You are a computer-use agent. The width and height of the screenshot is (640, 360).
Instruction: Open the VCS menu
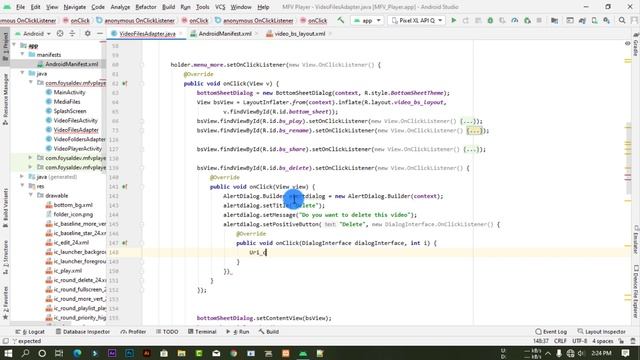point(220,7)
